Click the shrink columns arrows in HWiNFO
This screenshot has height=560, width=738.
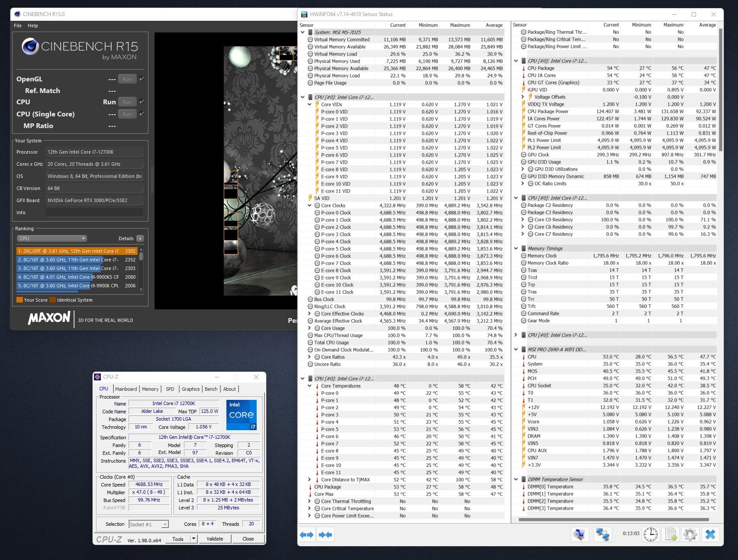click(325, 535)
